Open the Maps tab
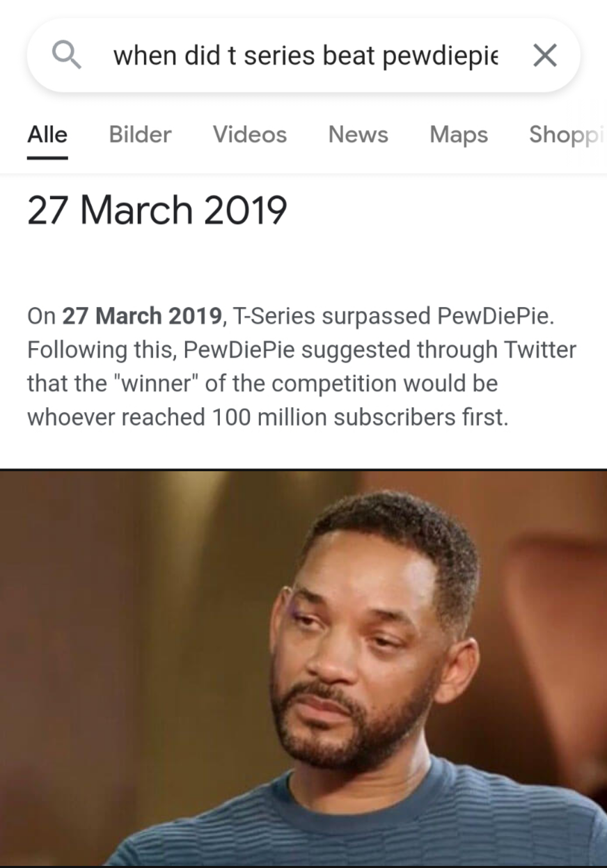Image resolution: width=607 pixels, height=868 pixels. tap(459, 134)
